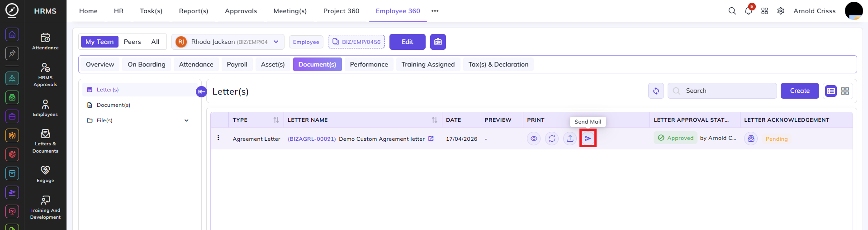This screenshot has height=230, width=868.
Task: Collapse the side panel with arrow button
Action: click(201, 91)
